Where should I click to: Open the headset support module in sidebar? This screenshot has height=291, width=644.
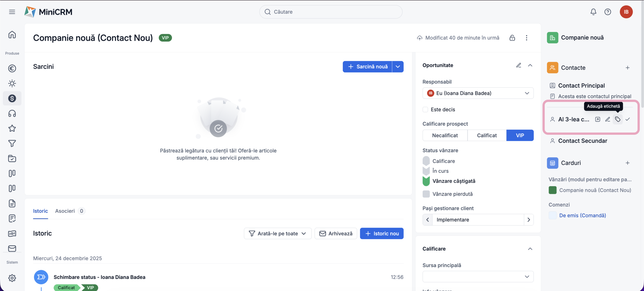12,113
